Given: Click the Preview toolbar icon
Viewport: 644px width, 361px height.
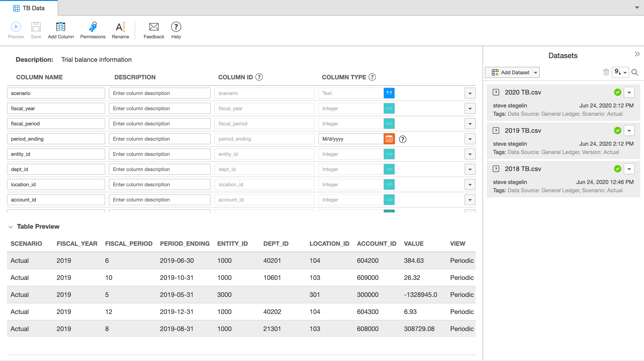Looking at the screenshot, I should pos(16,27).
